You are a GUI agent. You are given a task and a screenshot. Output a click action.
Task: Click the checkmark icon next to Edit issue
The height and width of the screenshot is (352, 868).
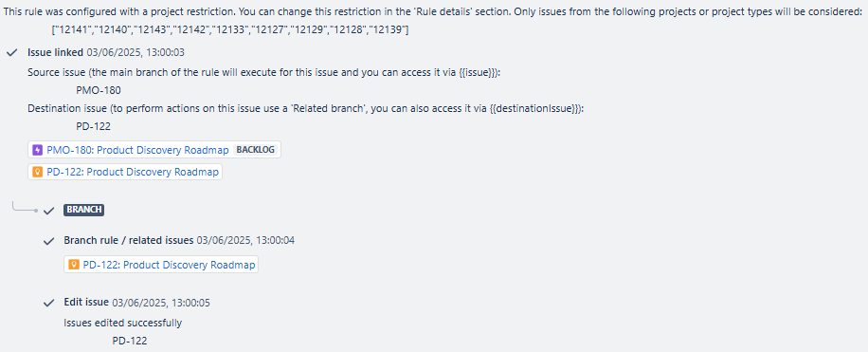[48, 303]
